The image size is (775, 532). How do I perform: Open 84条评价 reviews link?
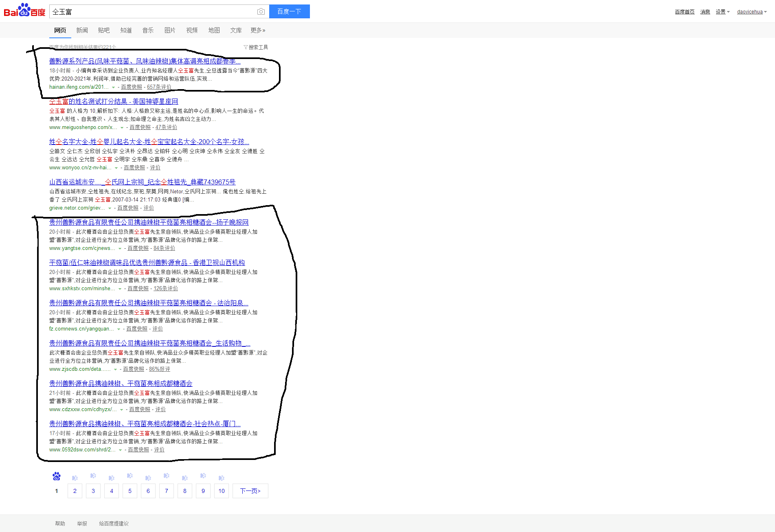click(164, 248)
